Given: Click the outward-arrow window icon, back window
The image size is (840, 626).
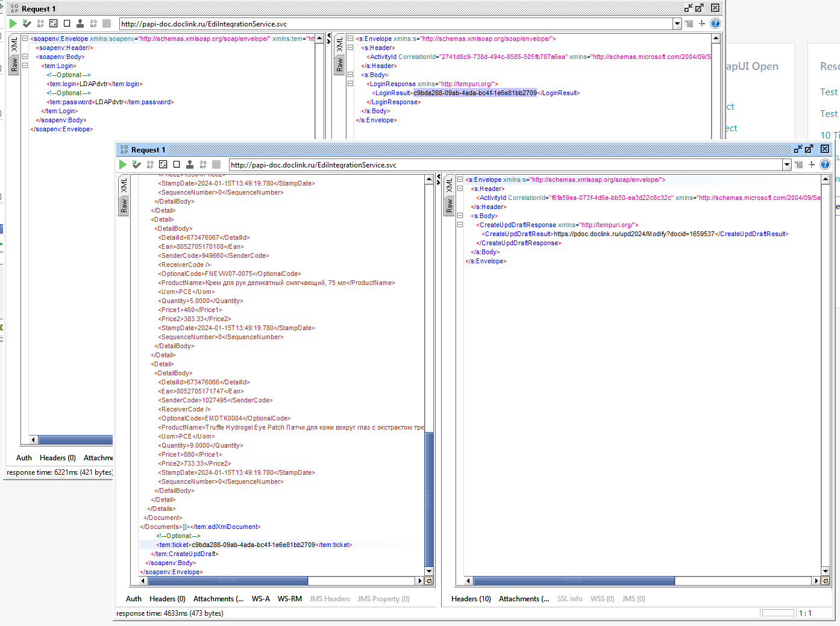Looking at the screenshot, I should 699,8.
